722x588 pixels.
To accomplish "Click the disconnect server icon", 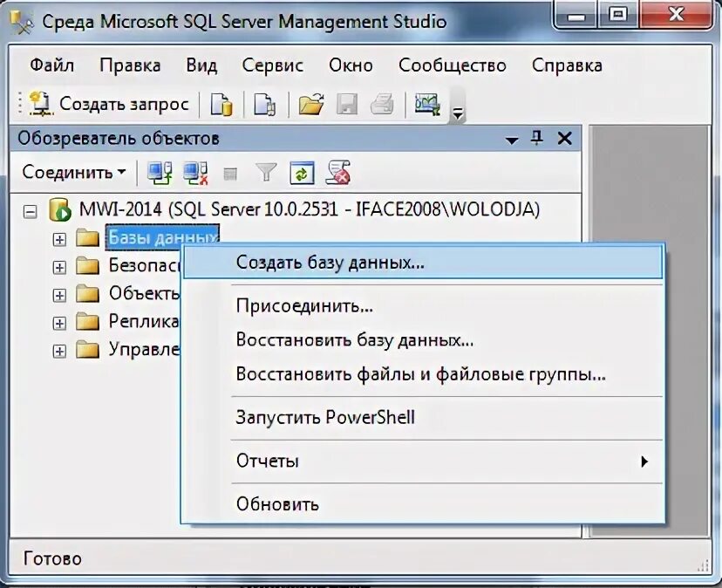I will pyautogui.click(x=195, y=174).
